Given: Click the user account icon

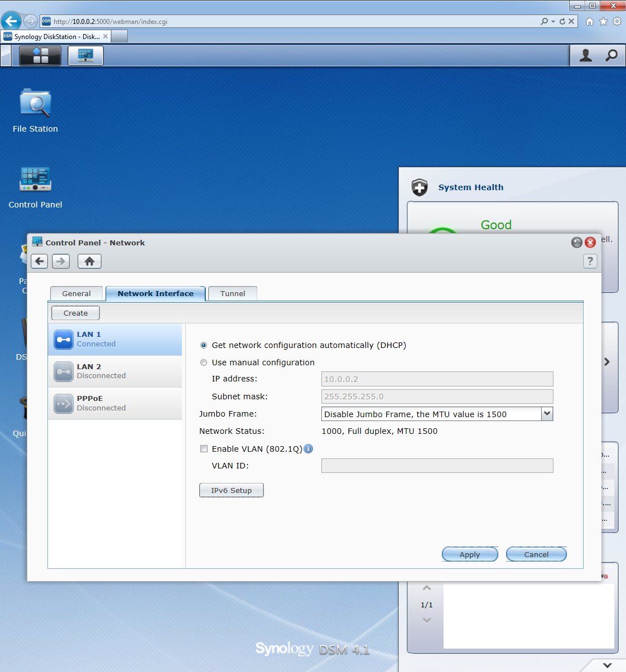Looking at the screenshot, I should 585,56.
